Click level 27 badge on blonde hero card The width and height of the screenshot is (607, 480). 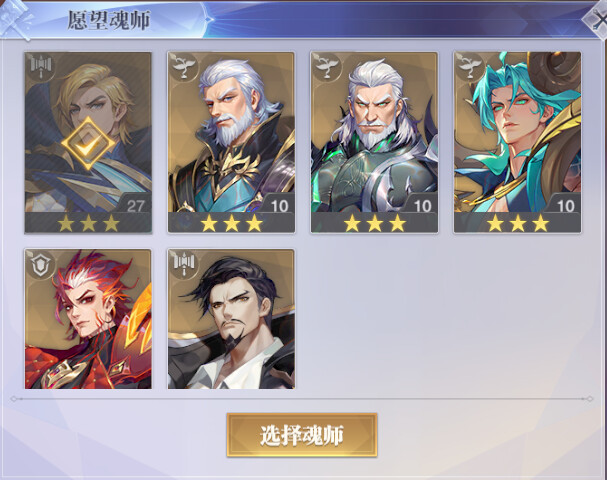pyautogui.click(x=135, y=206)
